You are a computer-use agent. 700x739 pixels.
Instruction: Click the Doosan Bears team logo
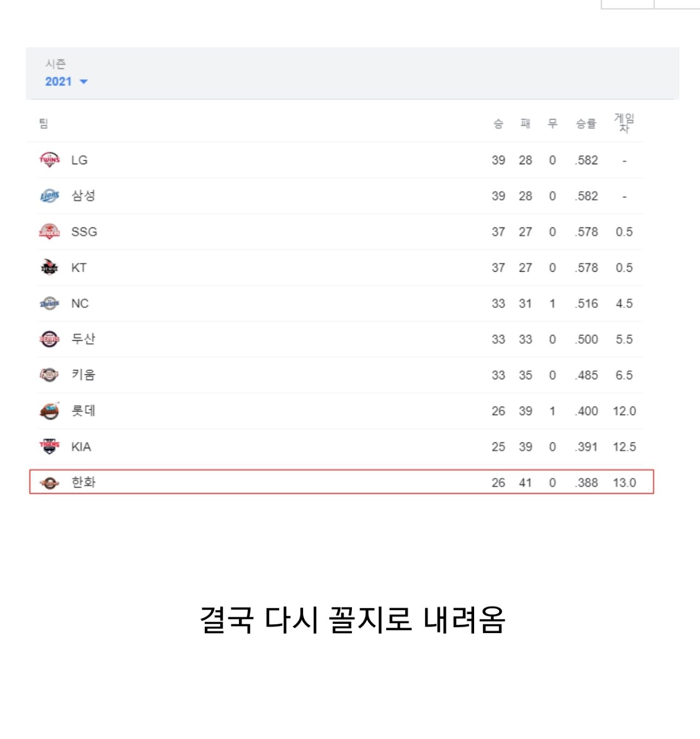click(x=49, y=339)
